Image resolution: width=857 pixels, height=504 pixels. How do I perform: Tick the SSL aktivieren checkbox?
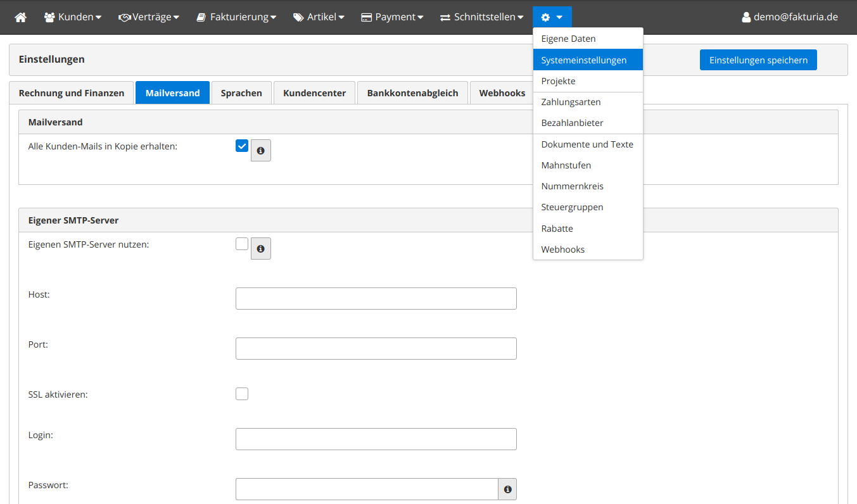pos(242,394)
